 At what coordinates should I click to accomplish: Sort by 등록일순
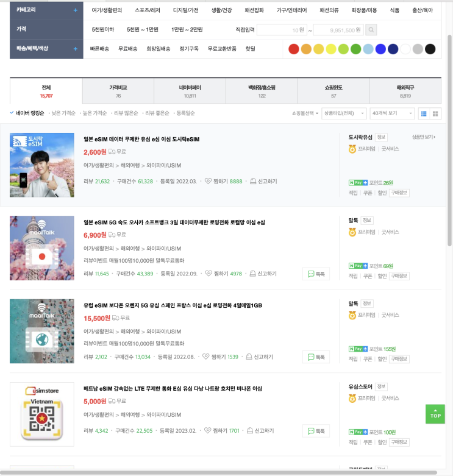click(185, 113)
